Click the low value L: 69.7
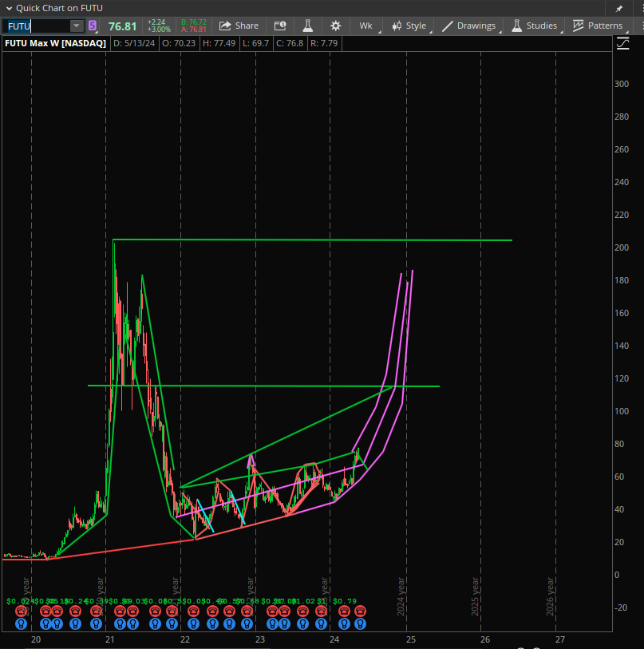 [256, 43]
